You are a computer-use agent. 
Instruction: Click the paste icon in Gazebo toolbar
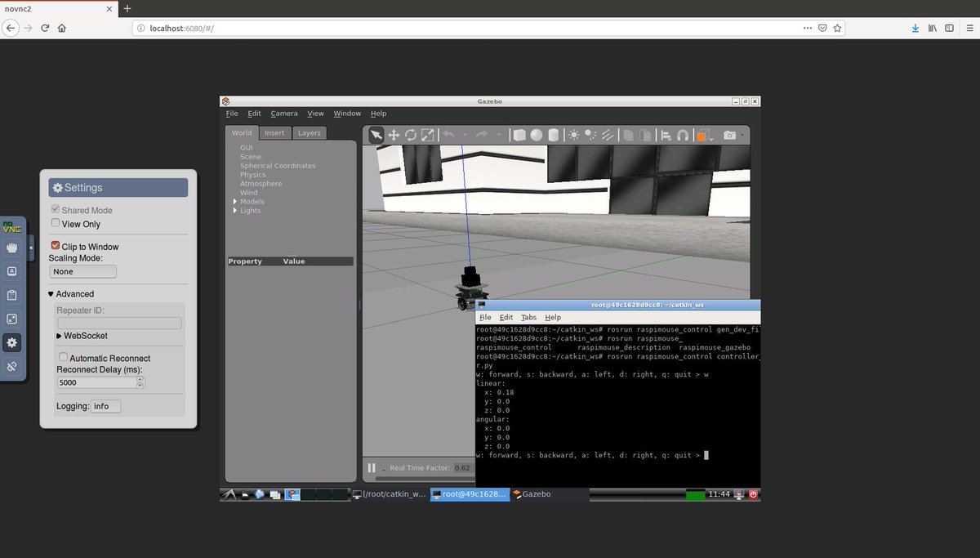coord(645,136)
